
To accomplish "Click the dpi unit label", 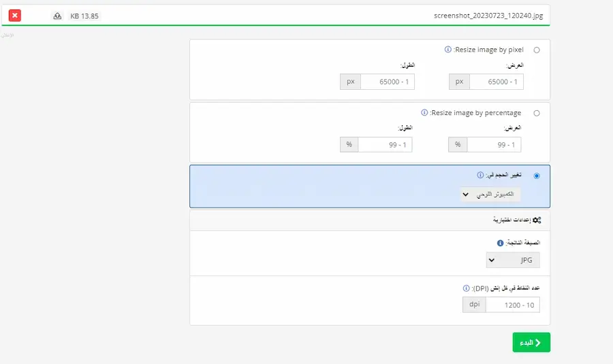I will 474,305.
